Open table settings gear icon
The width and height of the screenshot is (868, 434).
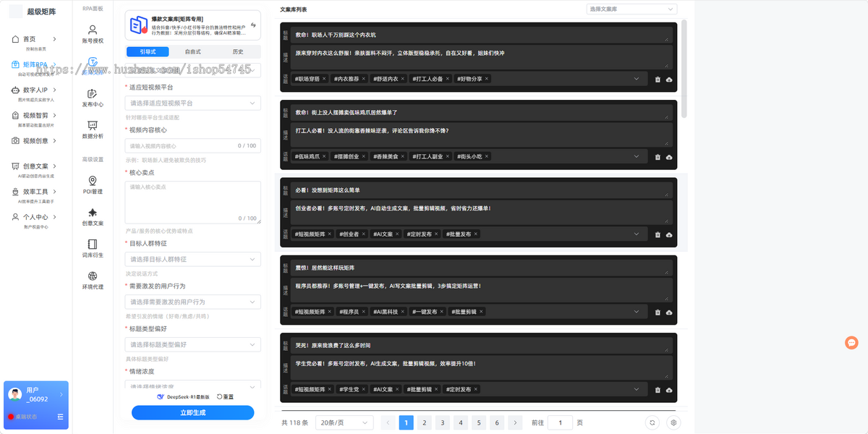tap(673, 422)
